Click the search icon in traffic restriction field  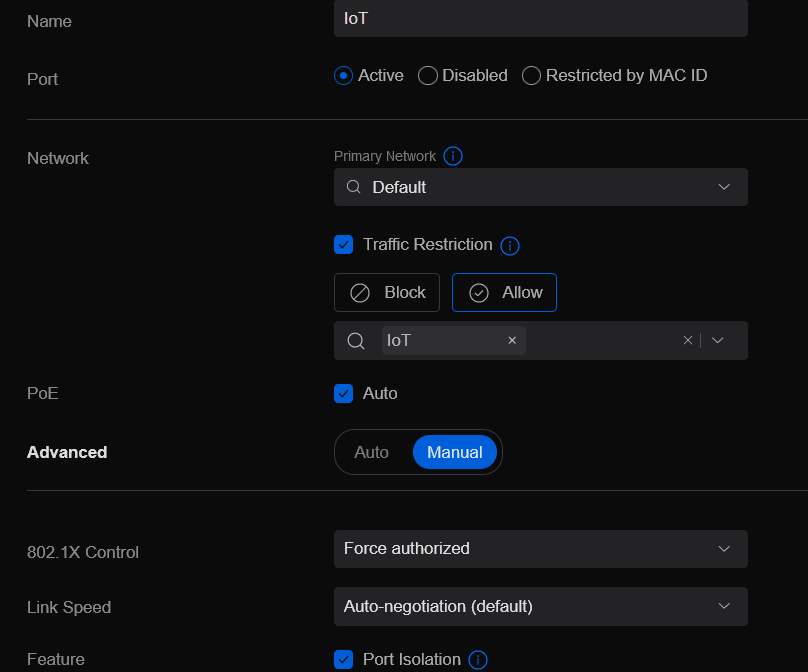[355, 340]
